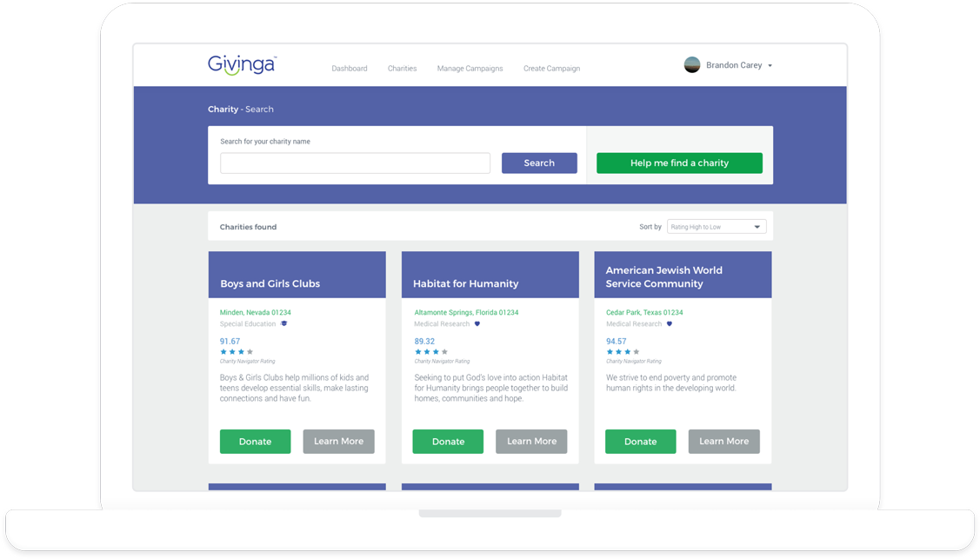
Task: Click the 91.67 rating score
Action: coord(230,341)
